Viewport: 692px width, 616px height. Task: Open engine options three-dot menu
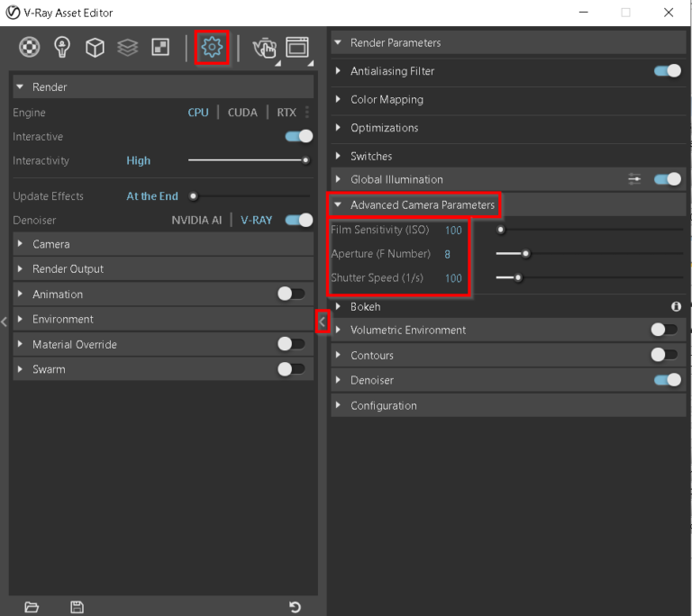pyautogui.click(x=307, y=112)
